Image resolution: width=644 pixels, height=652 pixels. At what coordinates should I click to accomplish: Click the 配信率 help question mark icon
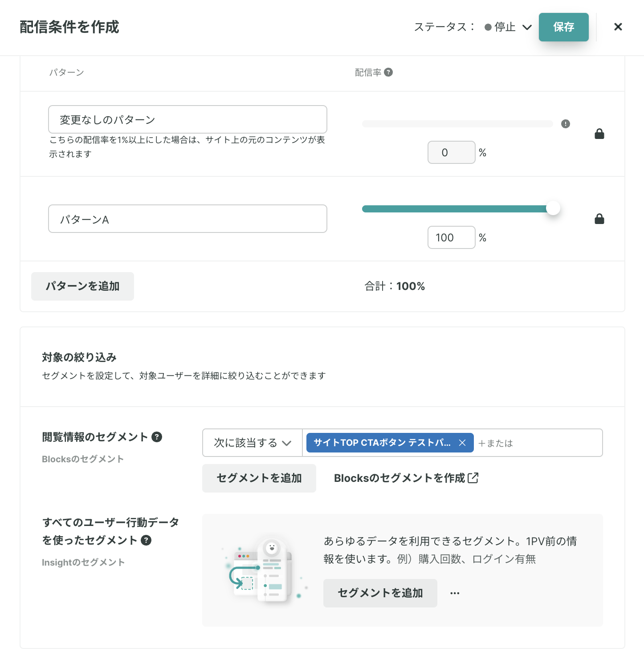(x=388, y=72)
